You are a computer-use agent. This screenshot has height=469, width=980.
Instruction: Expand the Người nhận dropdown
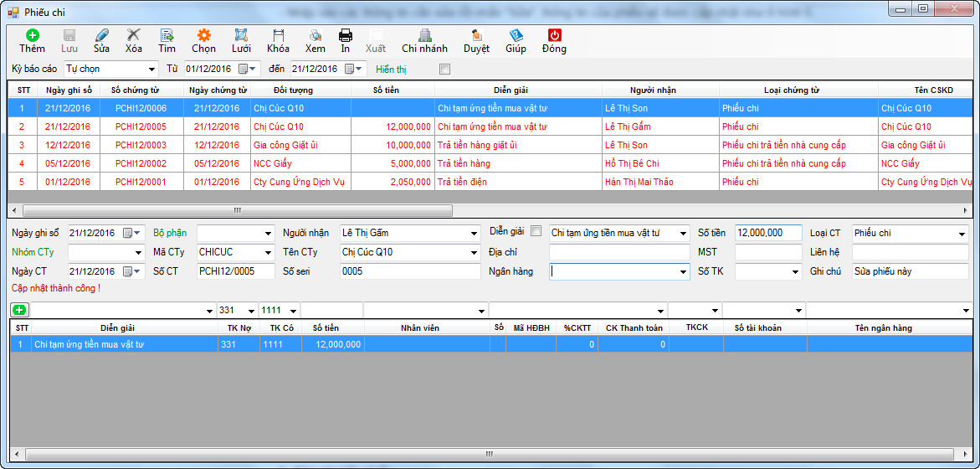coord(475,234)
